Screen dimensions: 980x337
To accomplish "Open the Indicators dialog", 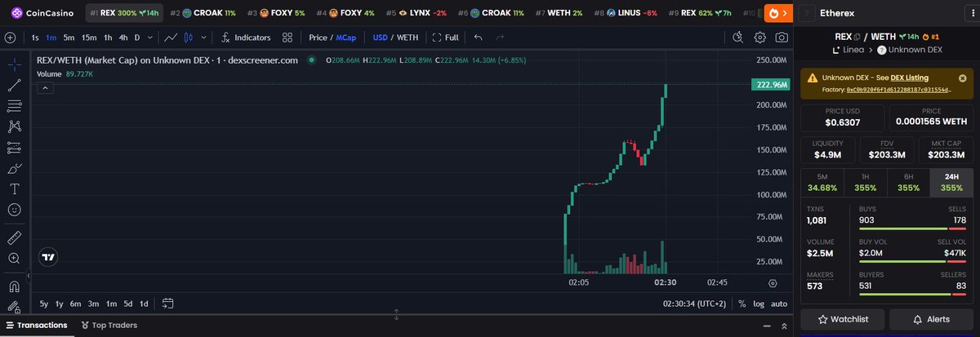I will pos(245,38).
